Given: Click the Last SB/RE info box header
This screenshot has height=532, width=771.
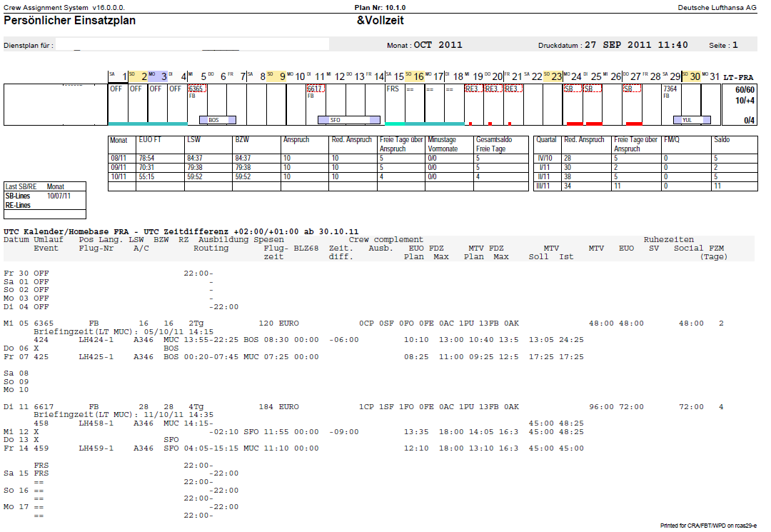Looking at the screenshot, I should pos(45,187).
